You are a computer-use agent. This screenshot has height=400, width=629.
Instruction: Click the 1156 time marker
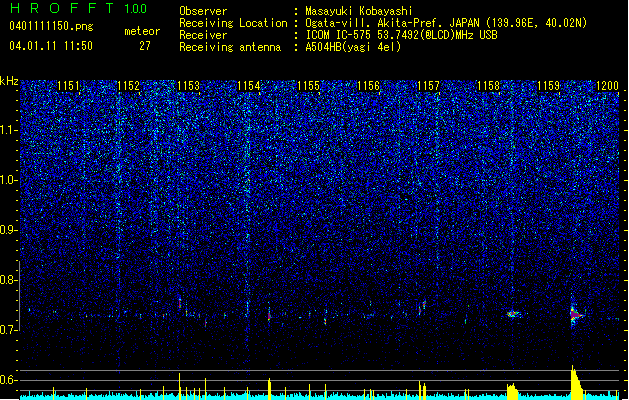click(x=368, y=85)
